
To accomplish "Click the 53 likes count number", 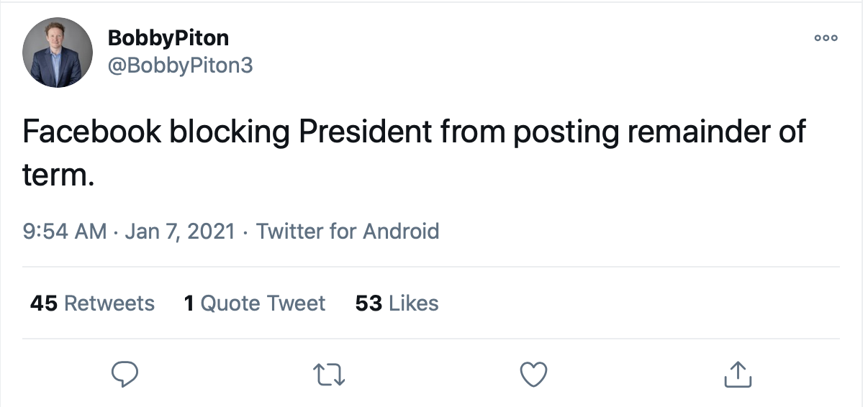I will tap(369, 303).
